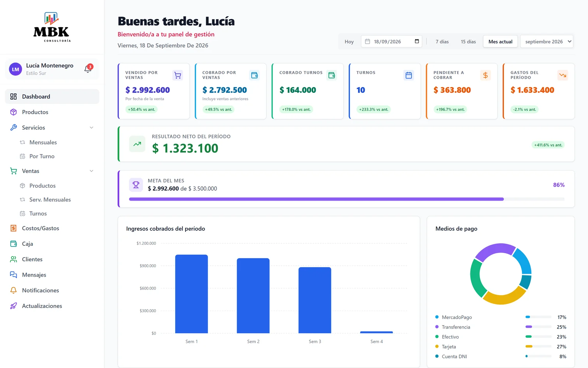Collapse the Ventas sidebar section chevron
The height and width of the screenshot is (368, 588).
(92, 171)
